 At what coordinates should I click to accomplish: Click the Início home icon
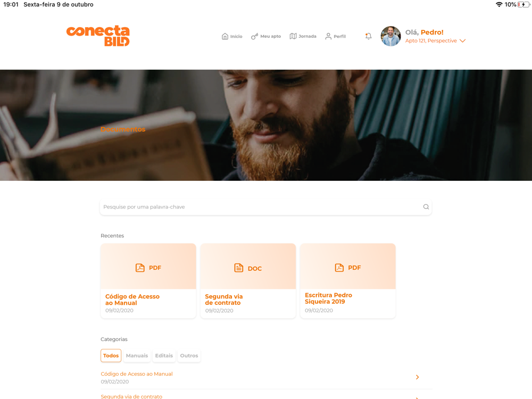click(x=225, y=36)
